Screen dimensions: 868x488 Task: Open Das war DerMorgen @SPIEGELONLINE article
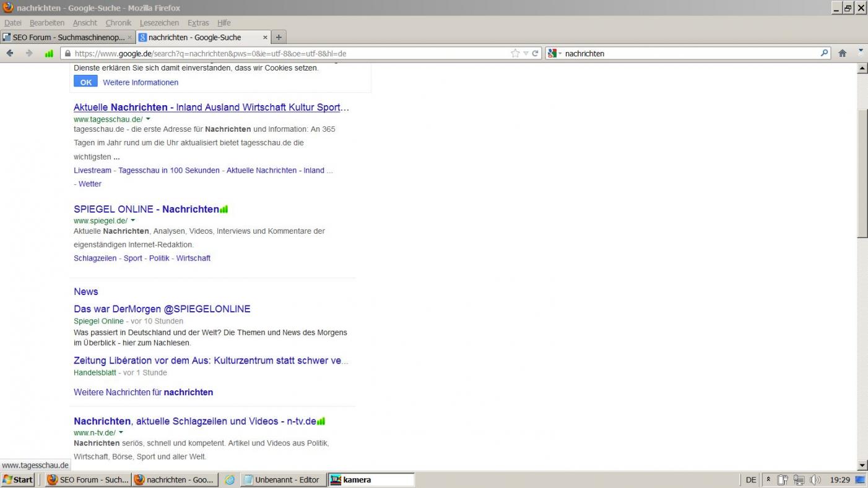click(x=162, y=309)
